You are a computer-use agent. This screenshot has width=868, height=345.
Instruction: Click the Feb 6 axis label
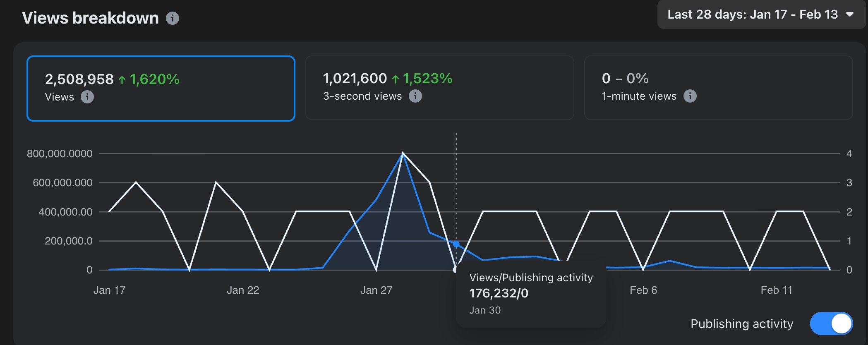(643, 290)
